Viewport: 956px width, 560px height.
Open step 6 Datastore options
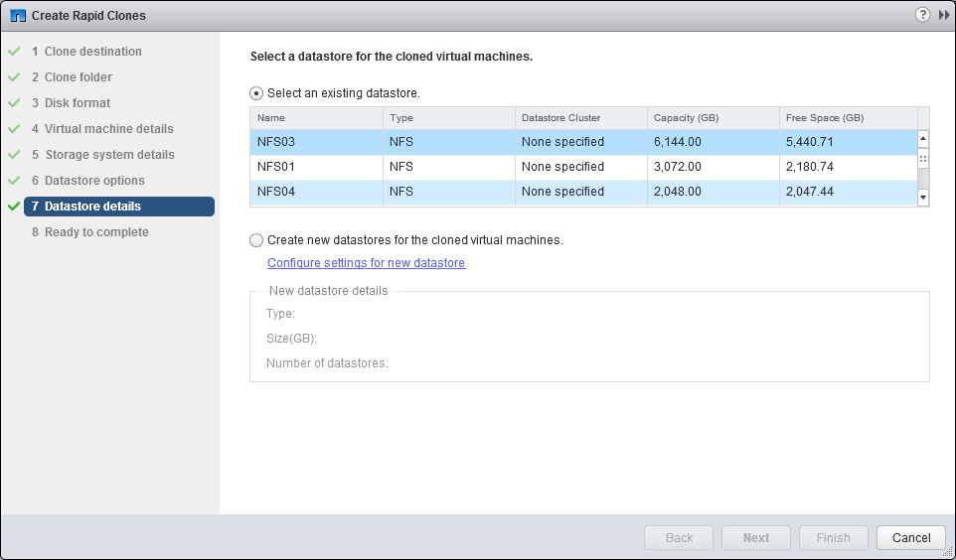(94, 181)
